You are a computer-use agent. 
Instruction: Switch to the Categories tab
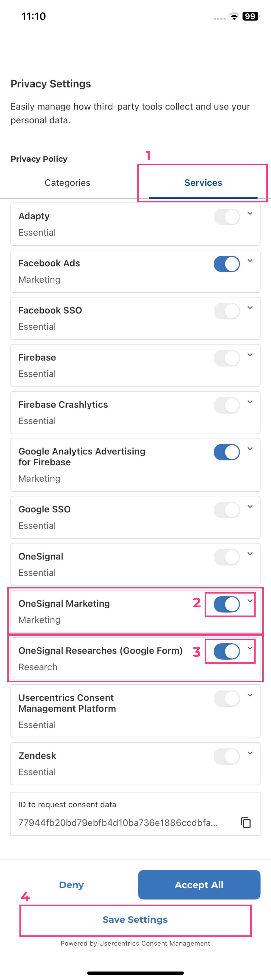click(67, 183)
